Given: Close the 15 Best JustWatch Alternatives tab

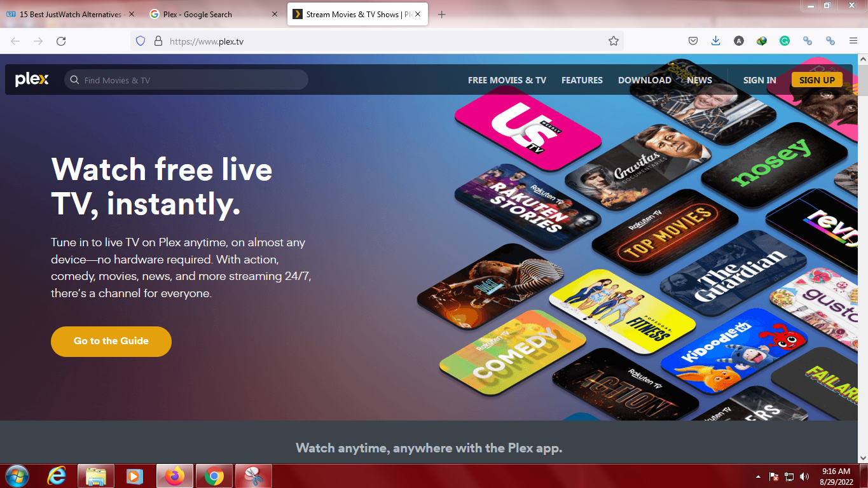Looking at the screenshot, I should click(132, 14).
